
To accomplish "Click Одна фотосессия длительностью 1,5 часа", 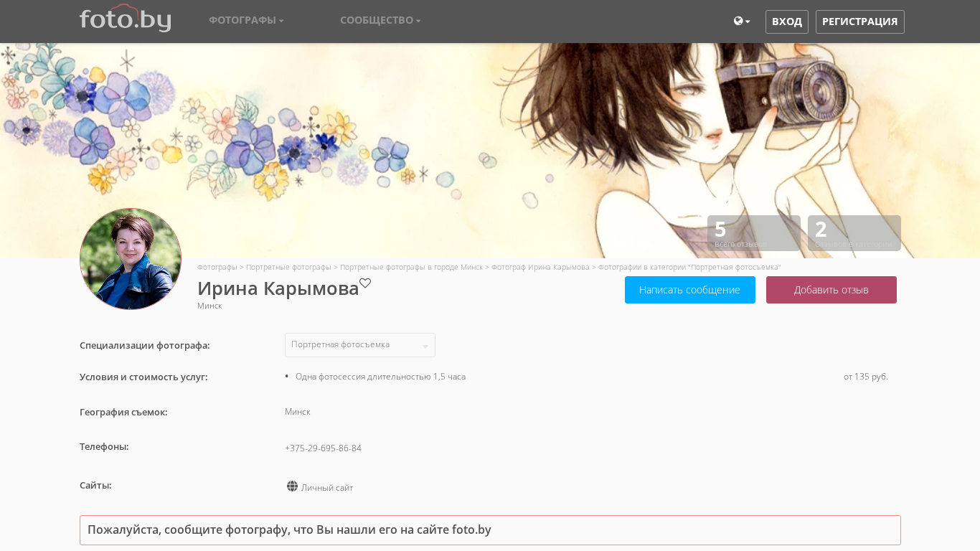I will pos(380,377).
